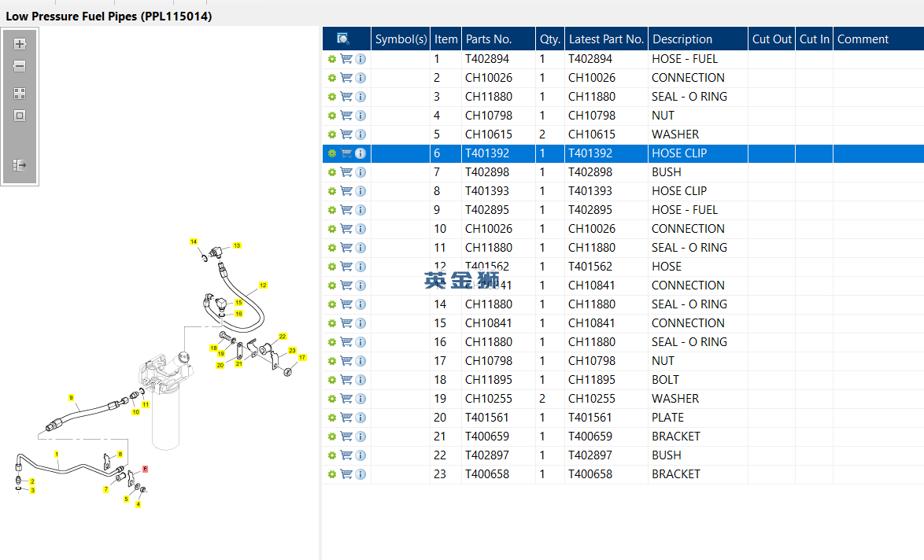Zoom in on the diagram with plus icon
Image resolution: width=924 pixels, height=560 pixels.
point(20,44)
